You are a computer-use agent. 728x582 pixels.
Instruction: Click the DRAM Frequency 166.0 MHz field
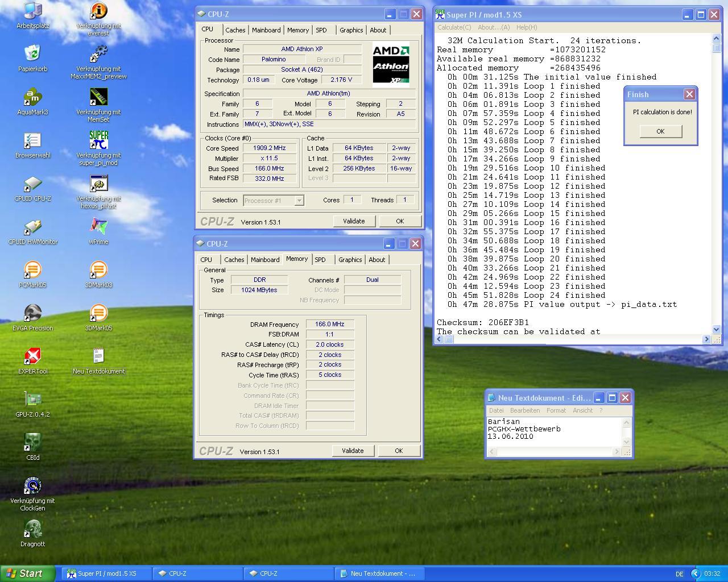(330, 324)
